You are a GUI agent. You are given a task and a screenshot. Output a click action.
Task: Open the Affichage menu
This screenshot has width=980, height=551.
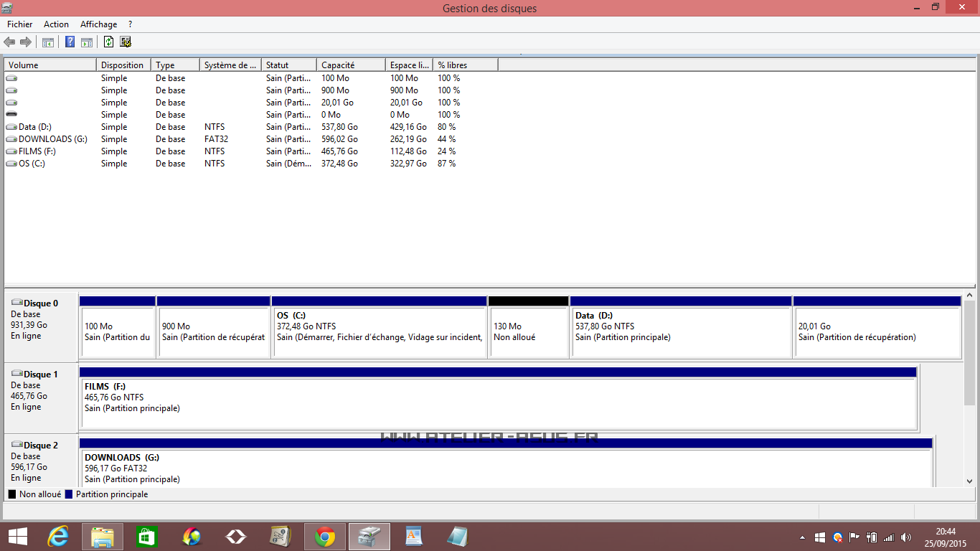point(98,24)
